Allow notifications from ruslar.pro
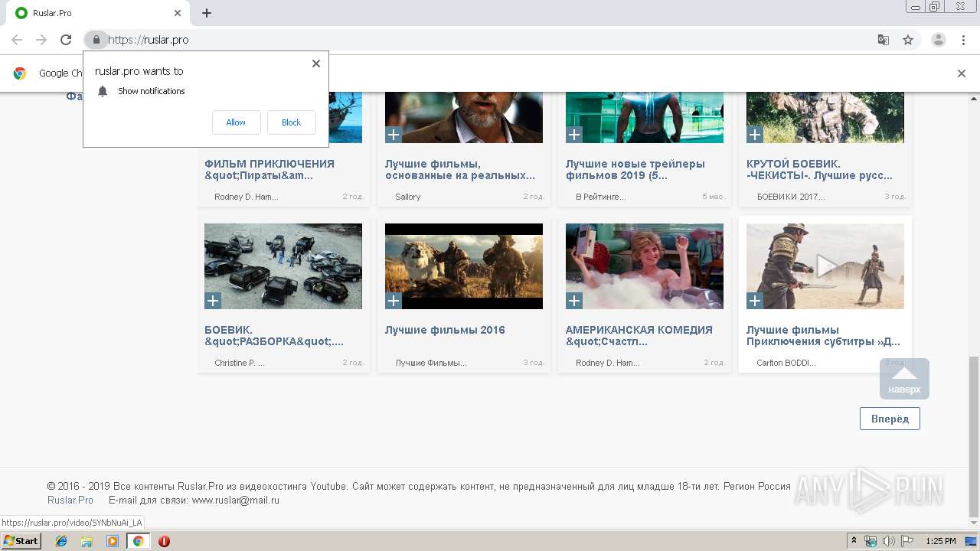This screenshot has width=980, height=551. coord(236,122)
